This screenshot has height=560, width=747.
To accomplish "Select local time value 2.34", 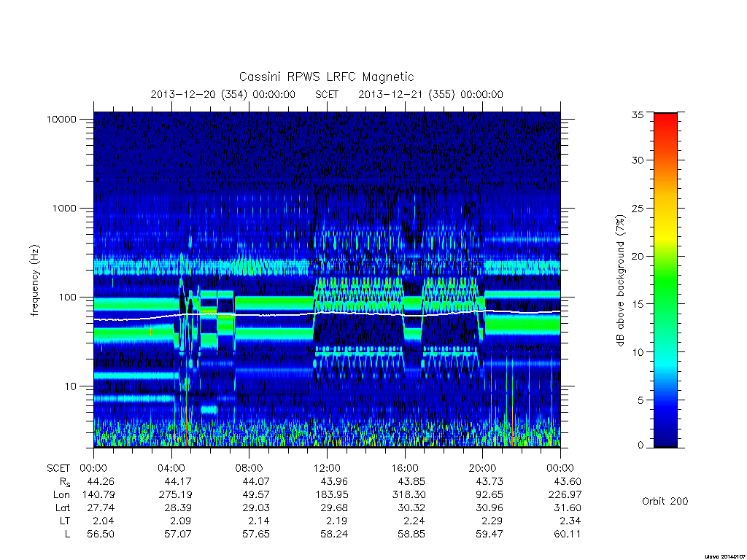I will tap(570, 521).
